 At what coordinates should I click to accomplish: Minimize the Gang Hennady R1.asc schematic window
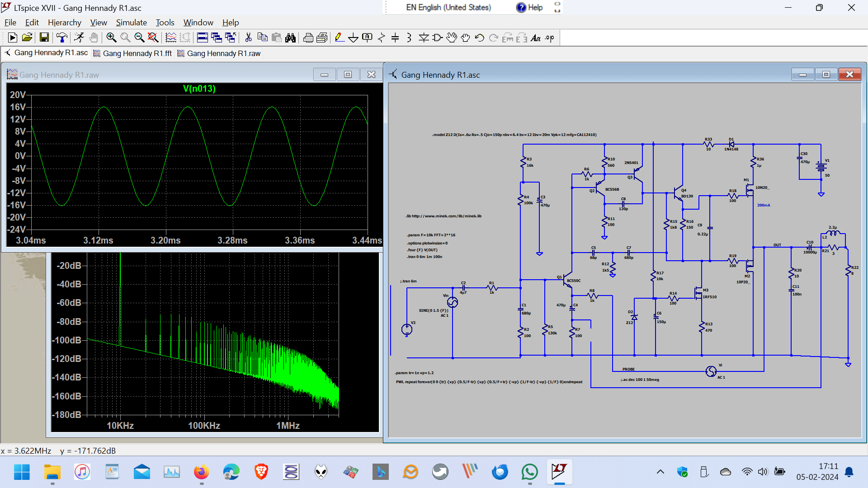803,75
